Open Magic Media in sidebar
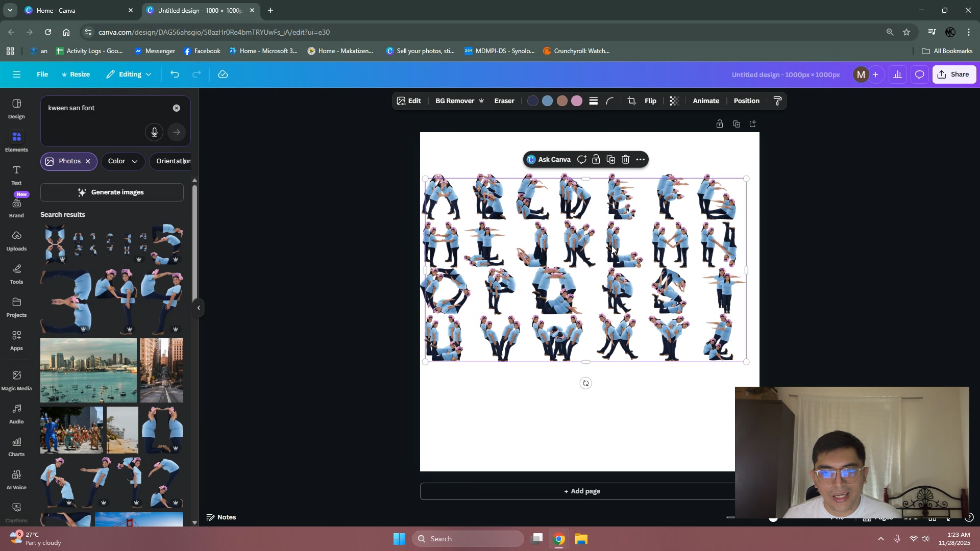Screen dimensions: 980x551 click(x=16, y=381)
